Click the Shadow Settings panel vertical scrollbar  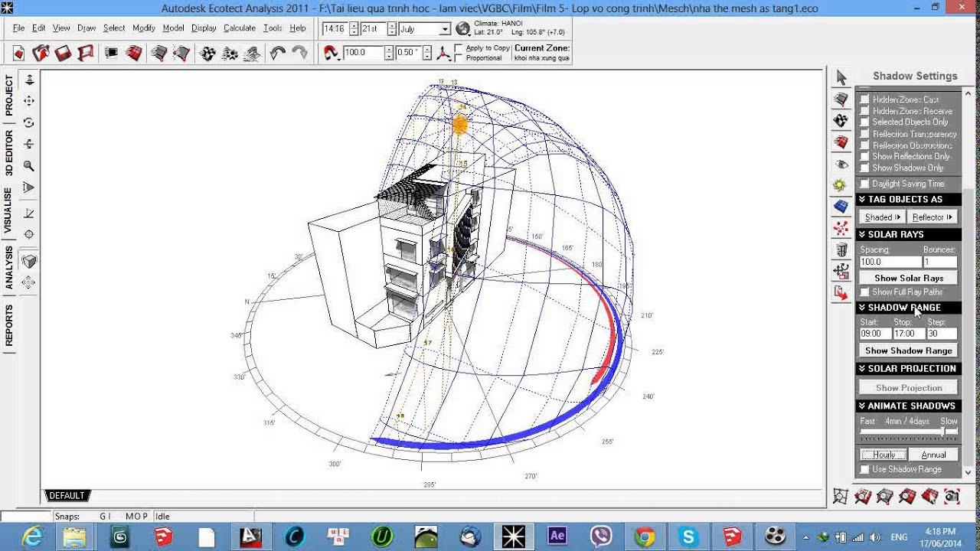[x=969, y=283]
